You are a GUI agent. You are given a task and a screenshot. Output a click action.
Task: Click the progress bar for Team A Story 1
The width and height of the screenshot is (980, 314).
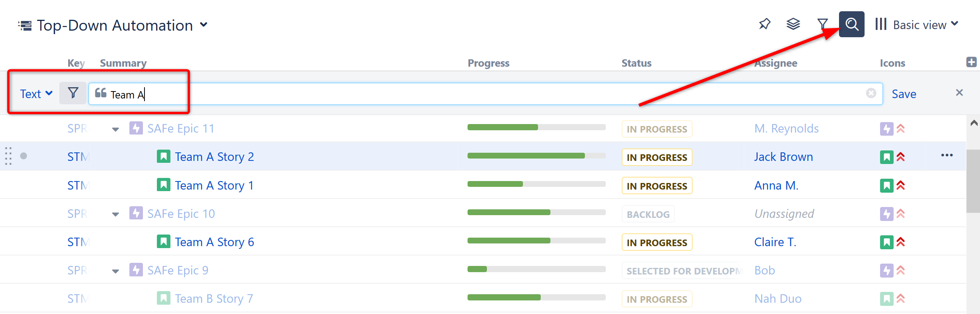(x=536, y=184)
